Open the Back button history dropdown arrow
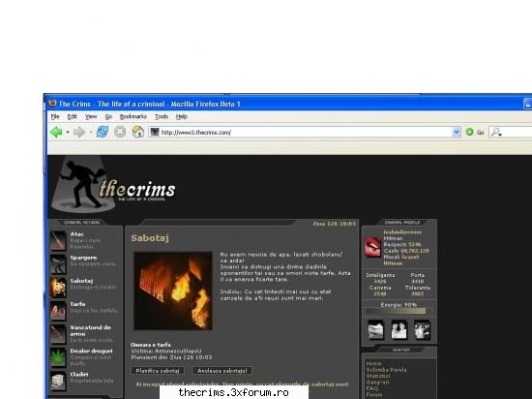The image size is (532, 399). (68, 132)
